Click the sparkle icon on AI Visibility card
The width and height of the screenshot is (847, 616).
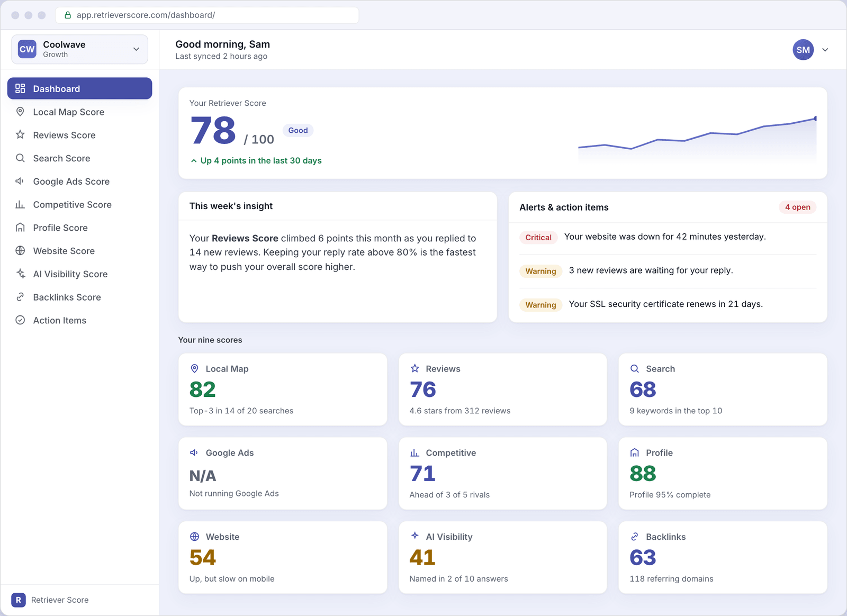point(415,536)
